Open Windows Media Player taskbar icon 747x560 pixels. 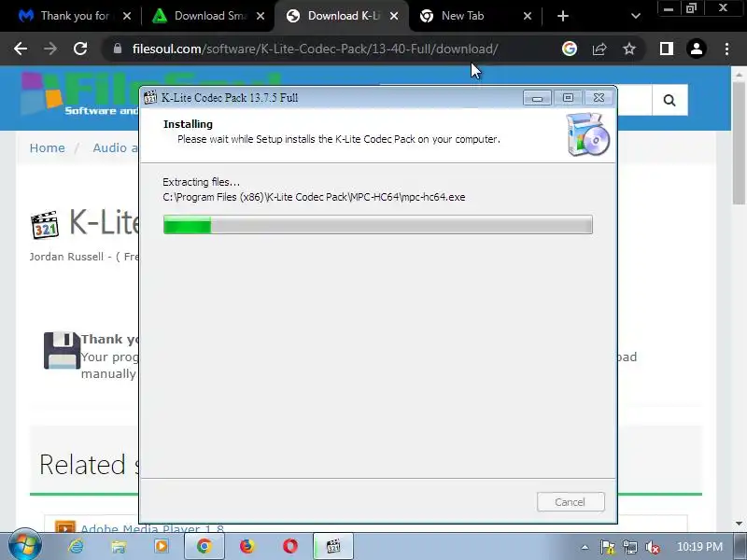coord(162,546)
